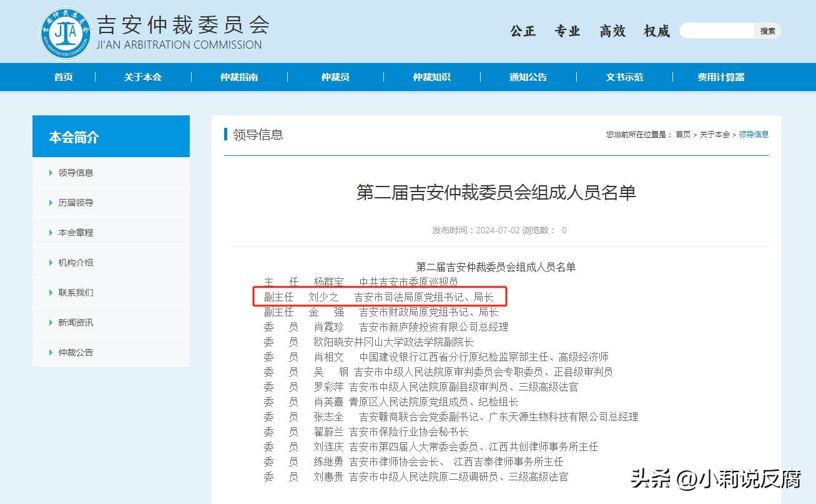Select 领导信息 in the sidebar

pos(76,173)
